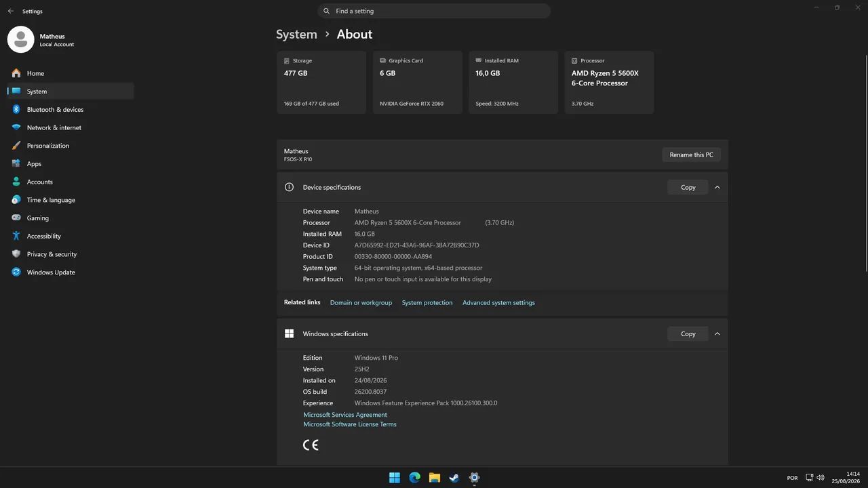This screenshot has width=868, height=488.
Task: Open Personalization settings
Action: click(71, 146)
